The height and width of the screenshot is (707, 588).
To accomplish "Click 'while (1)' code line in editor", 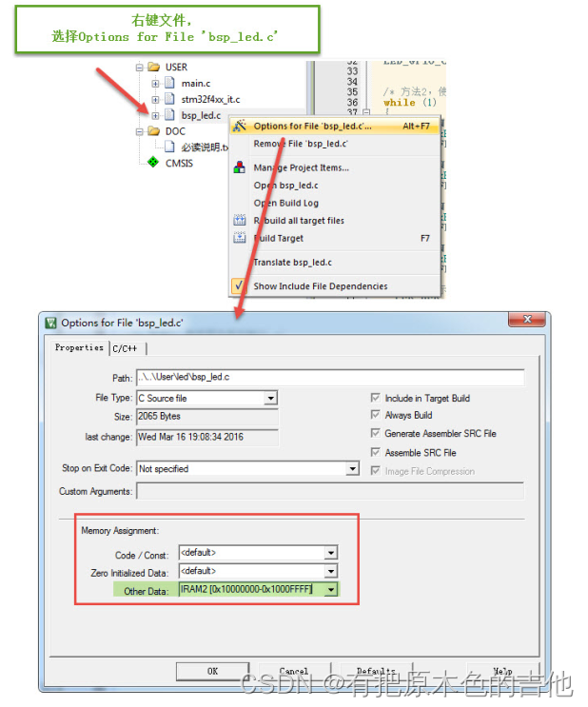I will [410, 103].
